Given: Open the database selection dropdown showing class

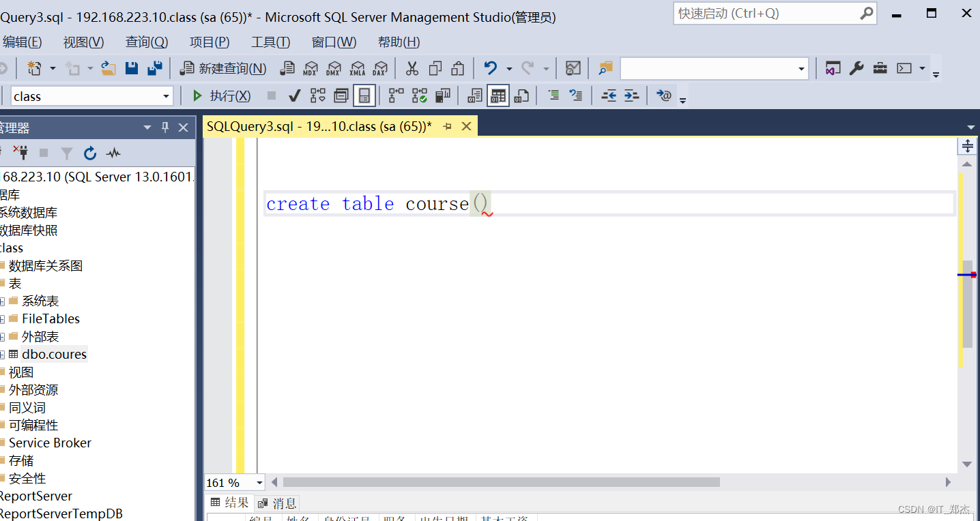Looking at the screenshot, I should (167, 95).
